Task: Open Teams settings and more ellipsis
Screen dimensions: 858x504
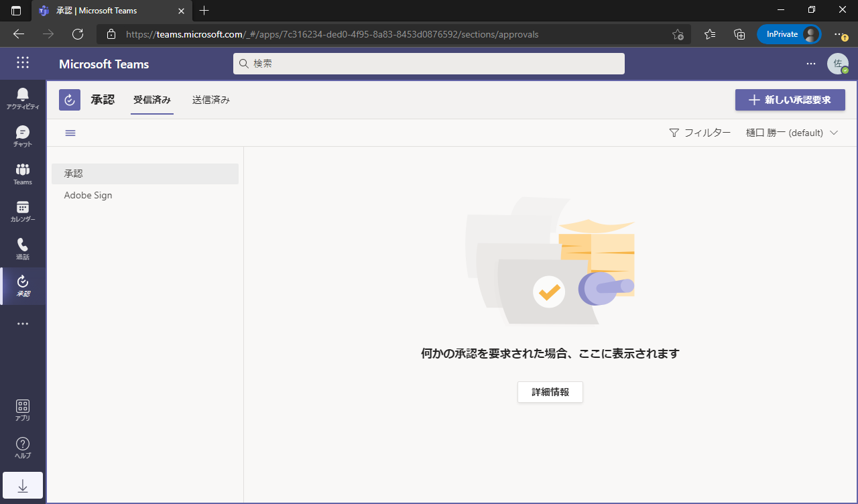Action: [811, 64]
